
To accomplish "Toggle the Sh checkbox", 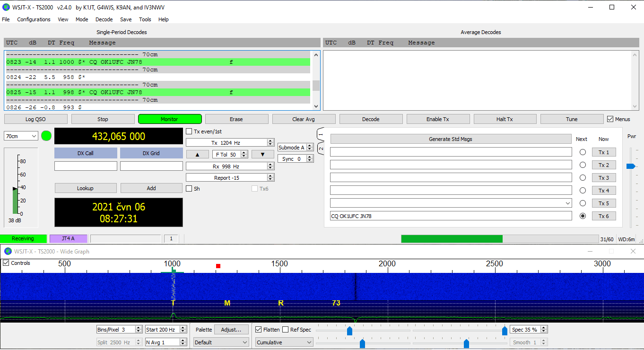I will coord(189,189).
